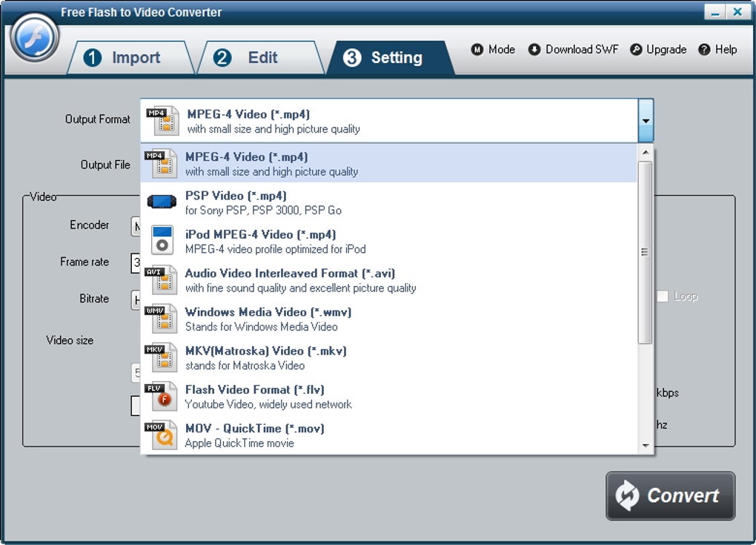Viewport: 756px width, 545px height.
Task: Click the FLV Flash file icon
Action: [161, 396]
